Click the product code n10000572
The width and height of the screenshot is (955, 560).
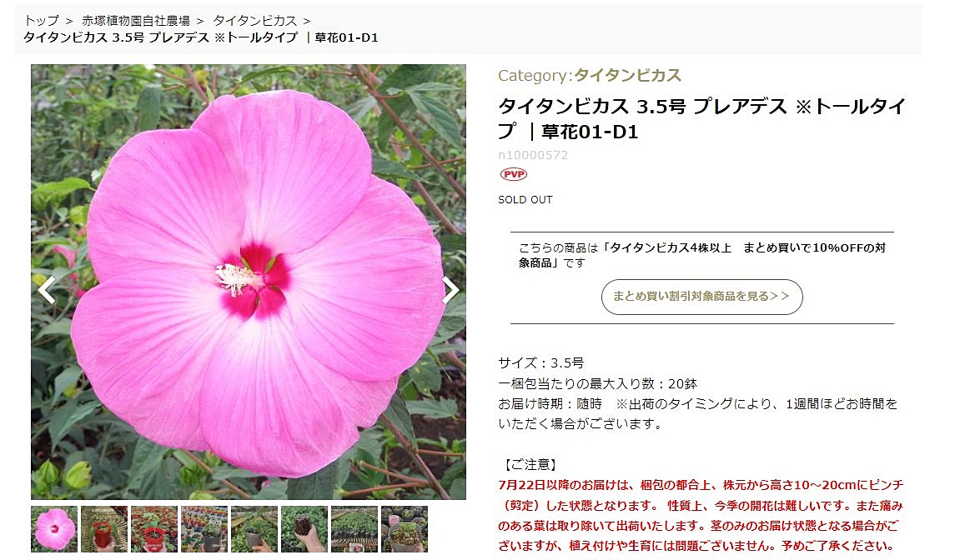coord(533,155)
